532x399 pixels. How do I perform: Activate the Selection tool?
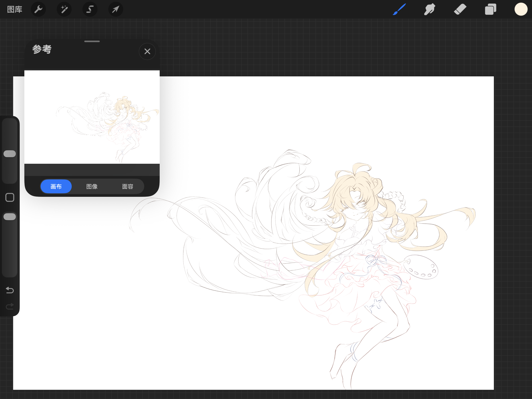pyautogui.click(x=90, y=9)
